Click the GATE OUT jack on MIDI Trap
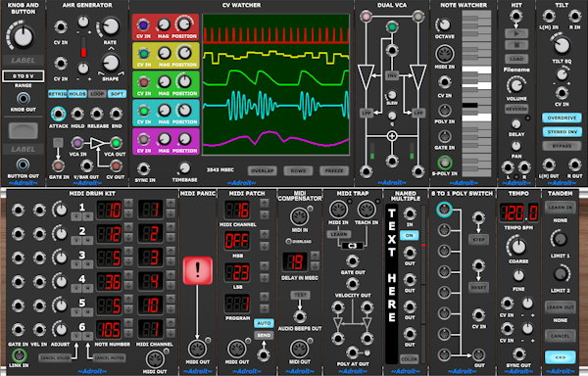The height and width of the screenshot is (376, 588). (x=352, y=261)
